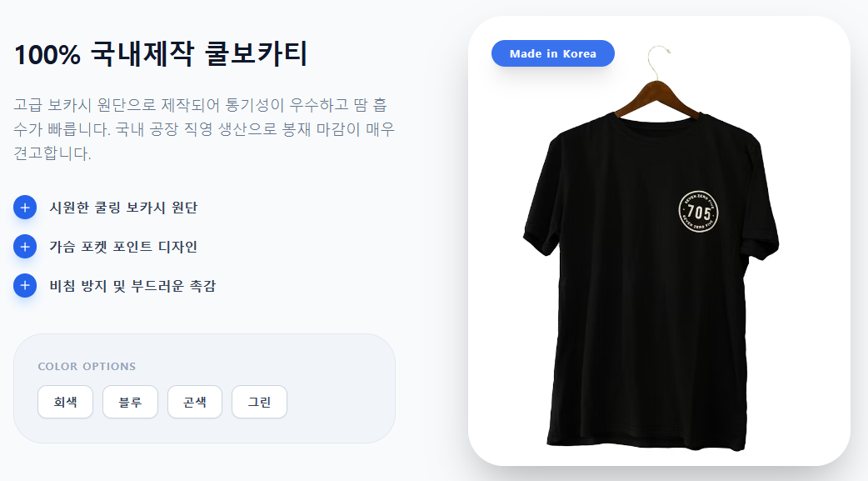The width and height of the screenshot is (868, 481).
Task: Expand the 시원한 쿨링 보카시 원단 feature text
Action: pos(123,208)
